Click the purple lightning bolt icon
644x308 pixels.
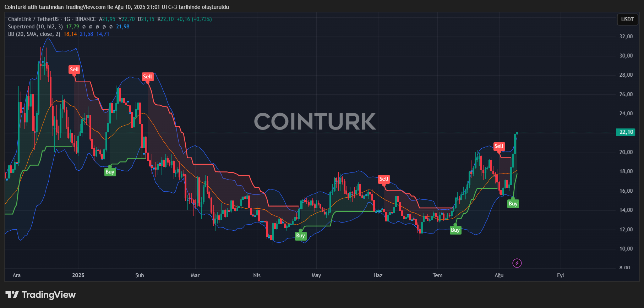[517, 263]
